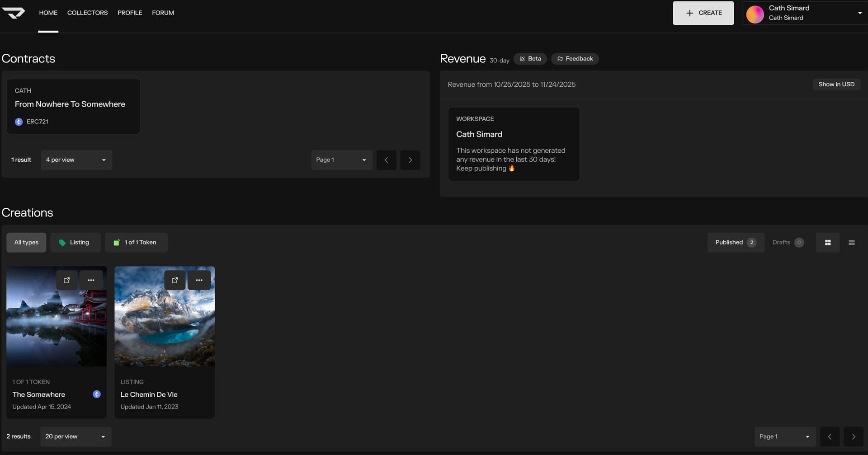The image size is (868, 455).
Task: Expand the 4 per view dropdown
Action: tap(76, 160)
